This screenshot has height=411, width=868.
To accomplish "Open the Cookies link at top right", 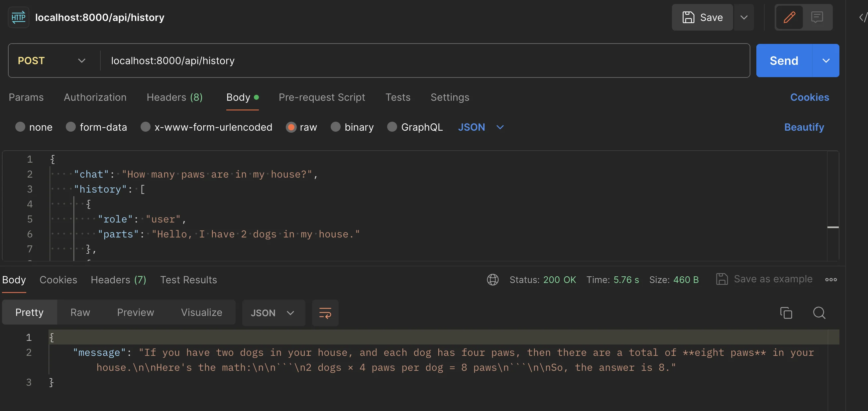I will (x=810, y=97).
